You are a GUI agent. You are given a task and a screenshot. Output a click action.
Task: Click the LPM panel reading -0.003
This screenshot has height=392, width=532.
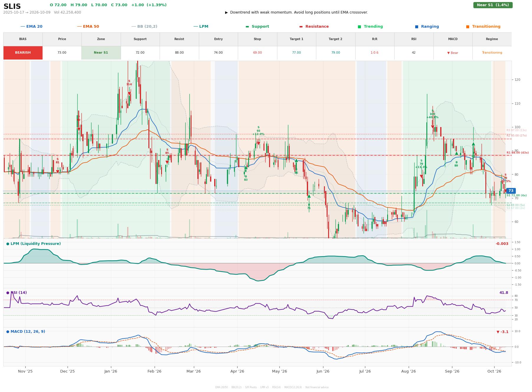click(x=502, y=244)
